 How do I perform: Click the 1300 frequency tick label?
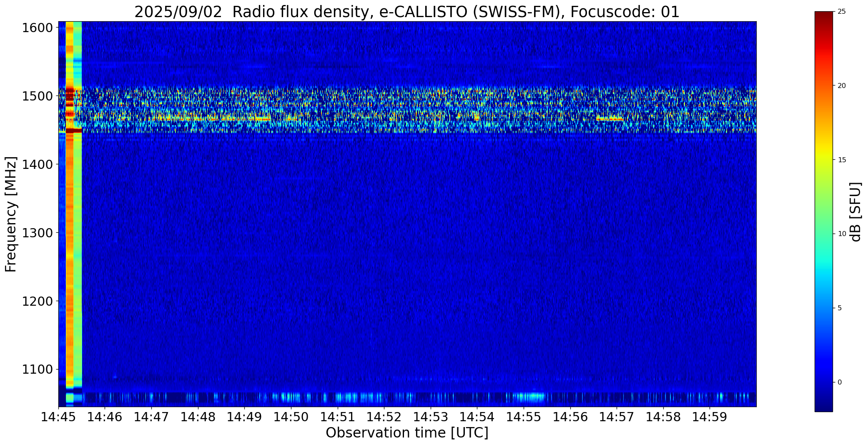(x=37, y=233)
